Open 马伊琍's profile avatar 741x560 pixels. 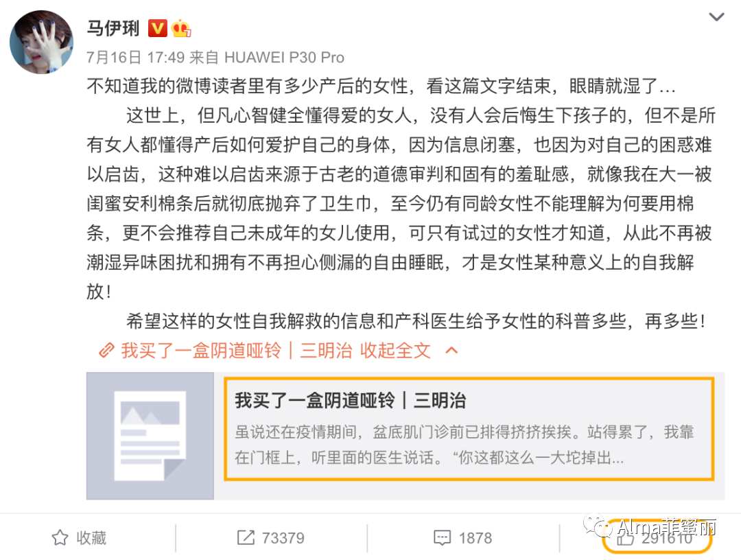click(x=42, y=42)
